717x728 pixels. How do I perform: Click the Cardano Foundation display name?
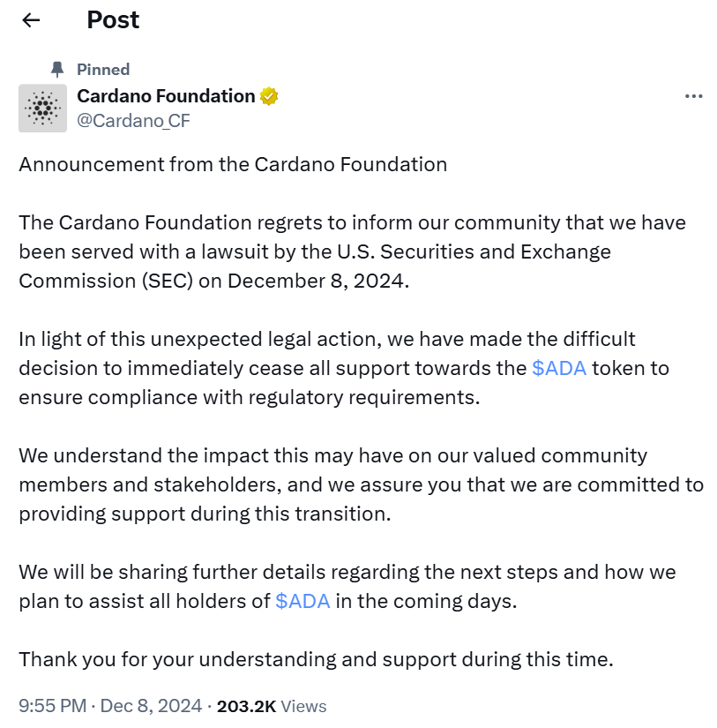point(166,96)
